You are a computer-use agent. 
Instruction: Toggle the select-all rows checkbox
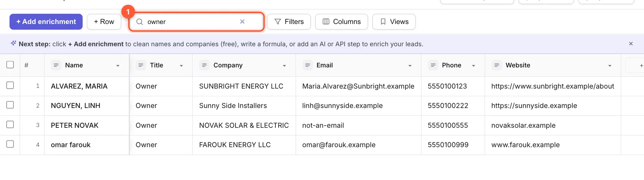click(10, 65)
